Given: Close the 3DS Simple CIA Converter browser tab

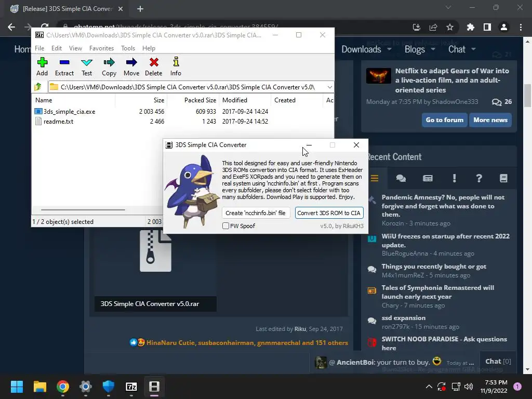Looking at the screenshot, I should click(x=121, y=9).
